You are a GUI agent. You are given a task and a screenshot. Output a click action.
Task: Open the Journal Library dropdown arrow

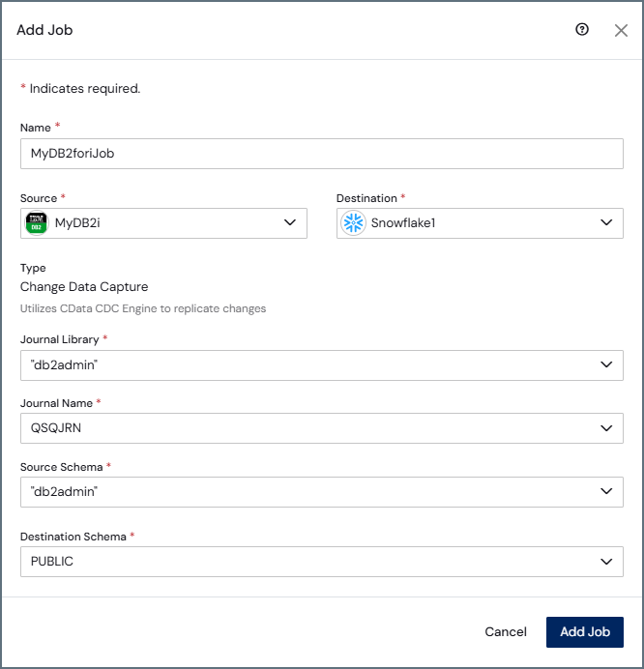pos(606,364)
